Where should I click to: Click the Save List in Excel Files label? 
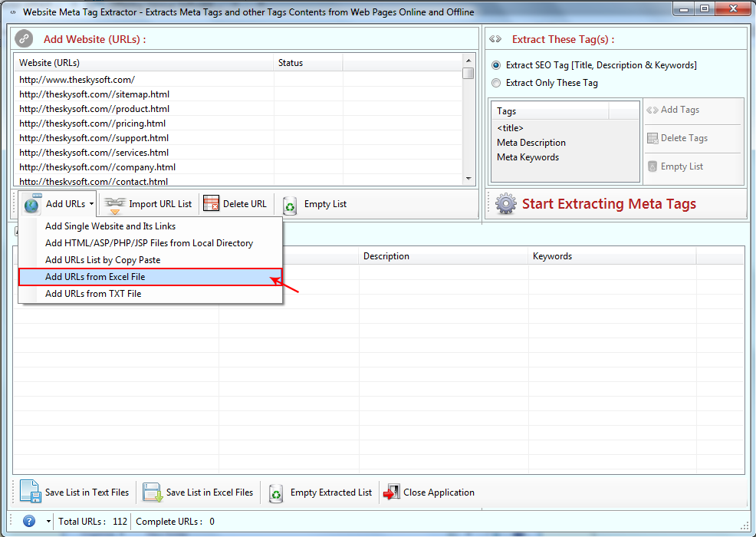pyautogui.click(x=210, y=493)
